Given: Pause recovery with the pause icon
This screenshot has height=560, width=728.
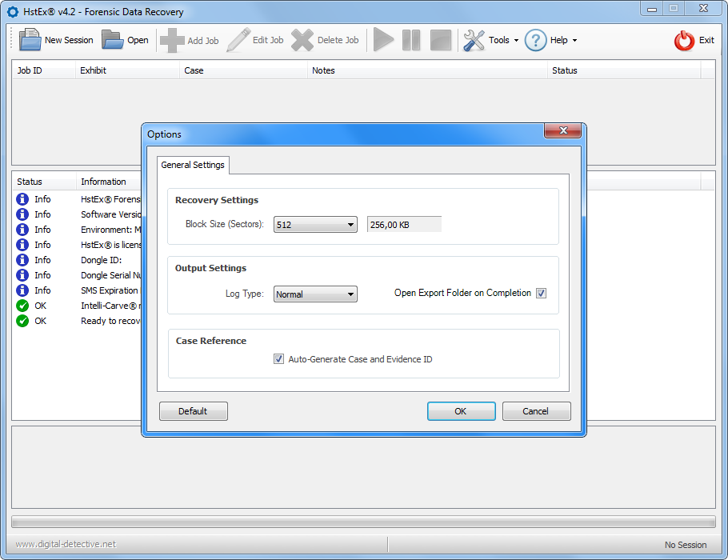Looking at the screenshot, I should point(411,40).
